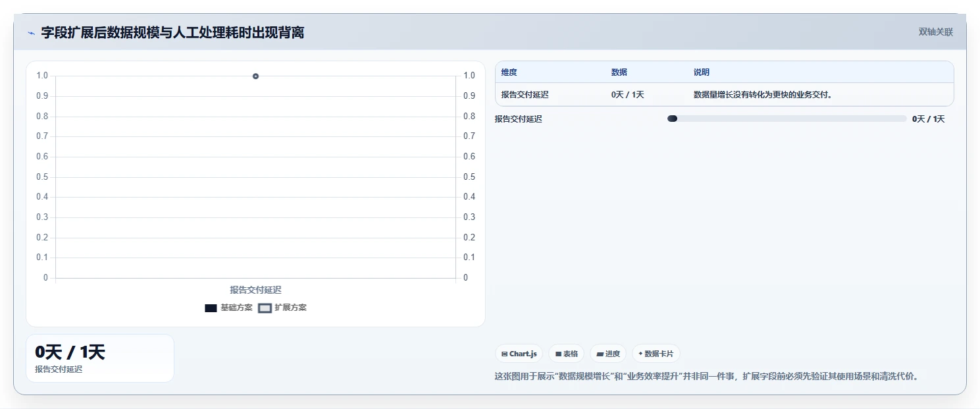The height and width of the screenshot is (409, 980).
Task: Click the 报告交付延迟 x-axis label
Action: [x=255, y=290]
